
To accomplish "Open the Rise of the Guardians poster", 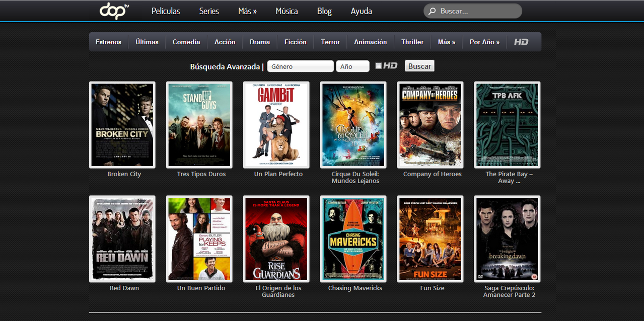I will click(x=276, y=239).
